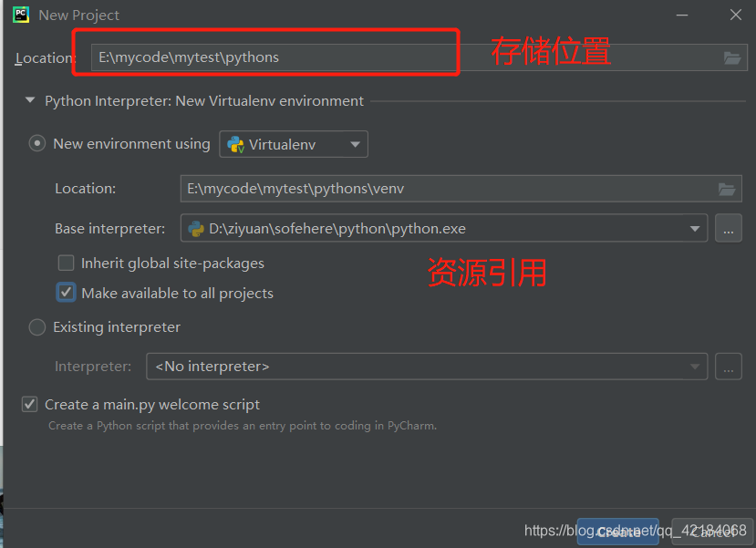Browse folder for venv Location field
The height and width of the screenshot is (548, 756).
(727, 189)
